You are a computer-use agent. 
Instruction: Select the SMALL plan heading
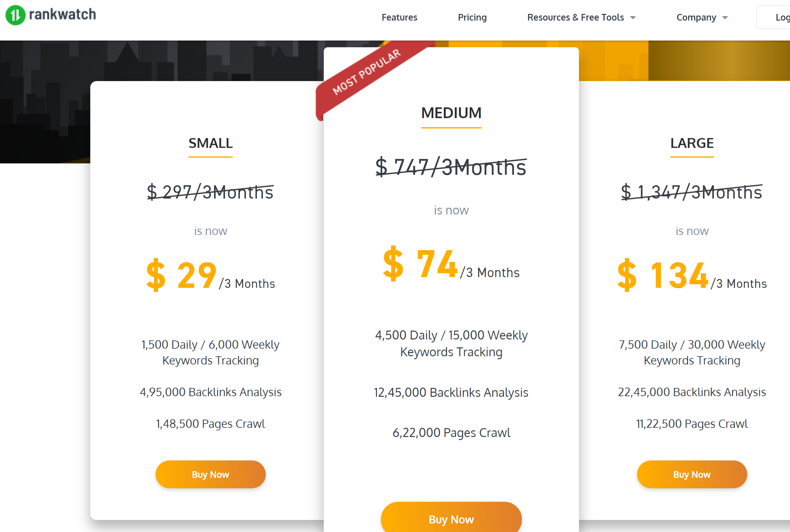[210, 143]
